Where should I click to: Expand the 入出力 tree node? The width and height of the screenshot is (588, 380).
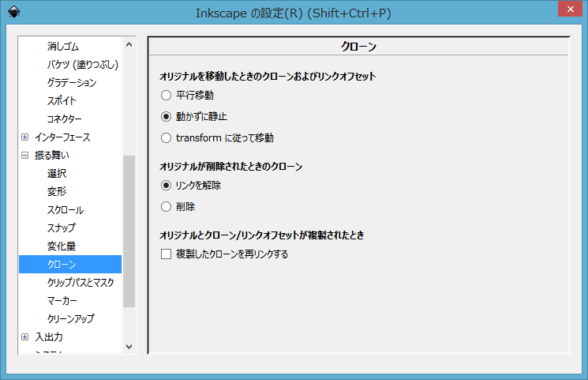point(25,337)
